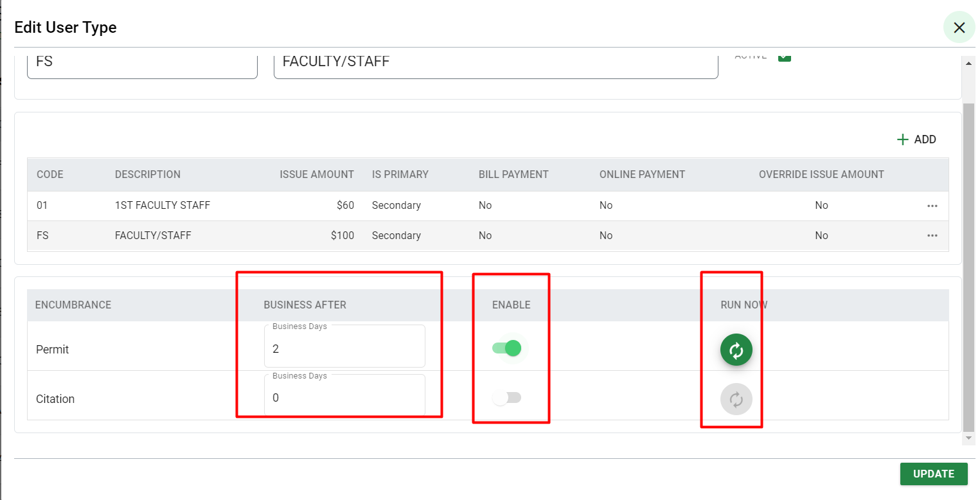Screen dimensions: 980x500
Task: Click the X icon on the dialog
Action: [959, 27]
